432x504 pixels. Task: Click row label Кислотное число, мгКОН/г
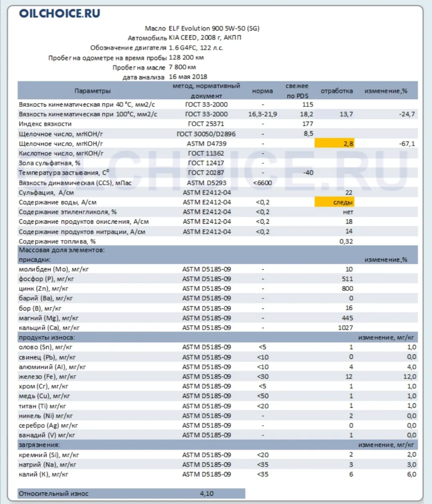(x=61, y=153)
